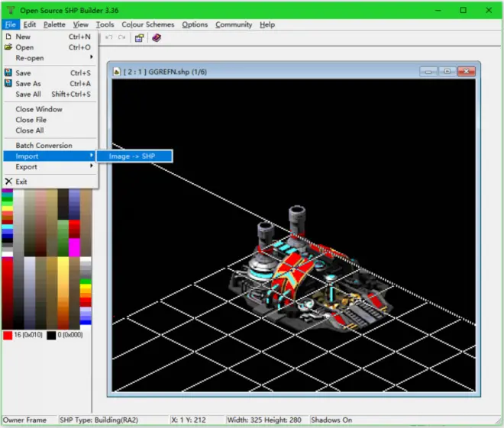Choose Open from the File menu
This screenshot has width=504, height=428.
(50, 47)
